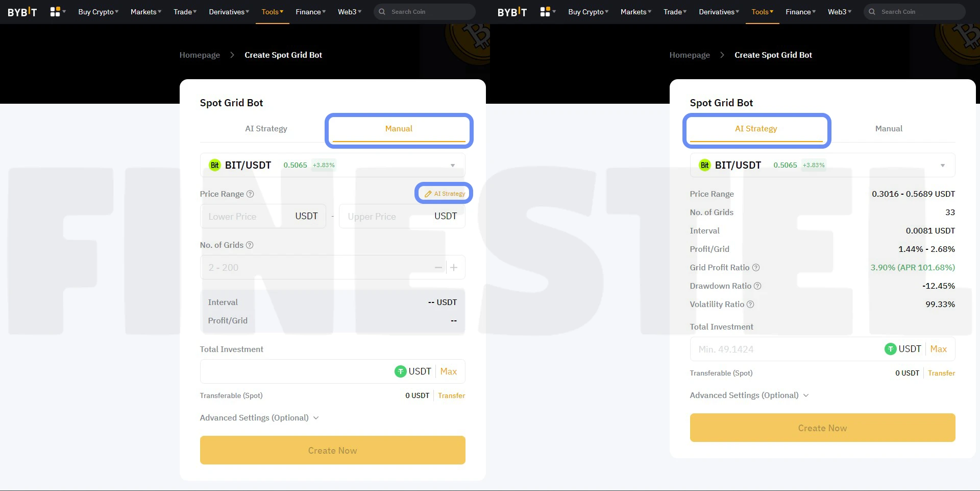Open Trade menu in right header
The height and width of the screenshot is (491, 980).
[675, 12]
